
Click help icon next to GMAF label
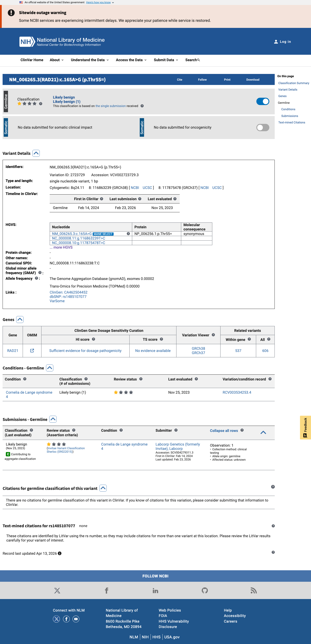point(40,273)
